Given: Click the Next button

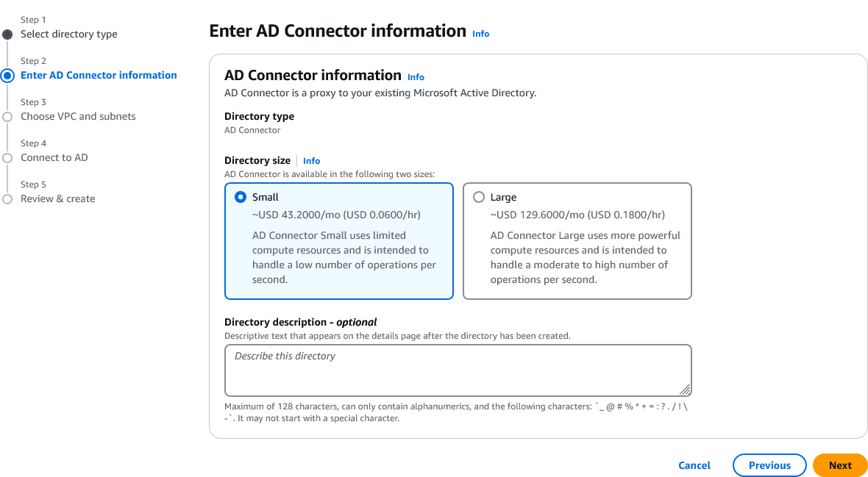Looking at the screenshot, I should [840, 465].
